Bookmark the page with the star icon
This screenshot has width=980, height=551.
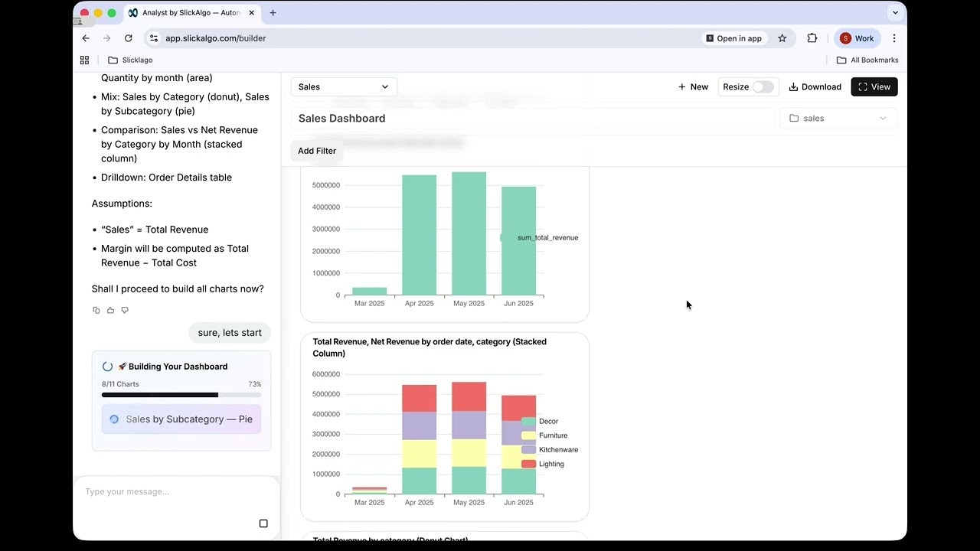coord(782,37)
